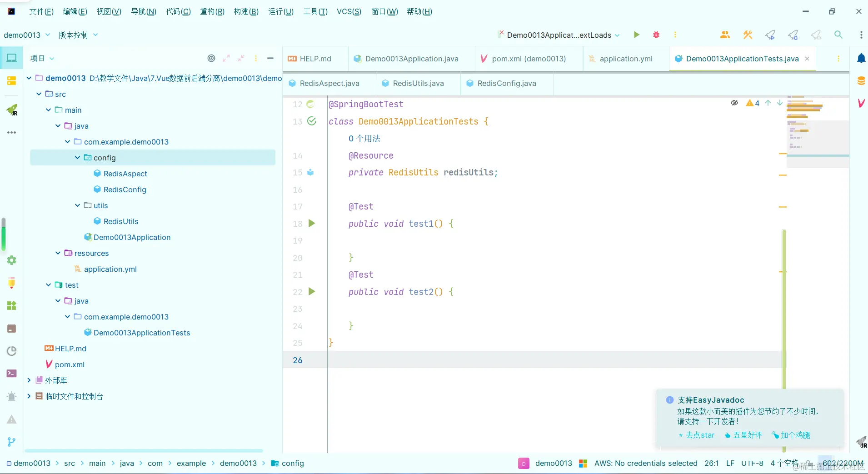The image size is (868, 474).
Task: Open Code With Me people icon
Action: click(725, 35)
